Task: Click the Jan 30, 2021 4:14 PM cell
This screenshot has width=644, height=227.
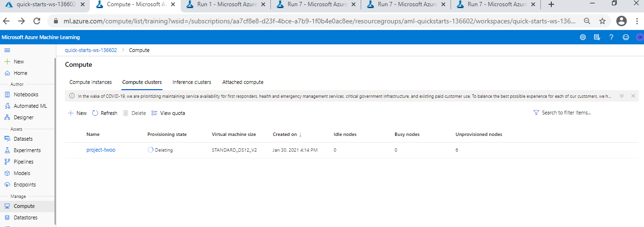Action: pos(295,150)
